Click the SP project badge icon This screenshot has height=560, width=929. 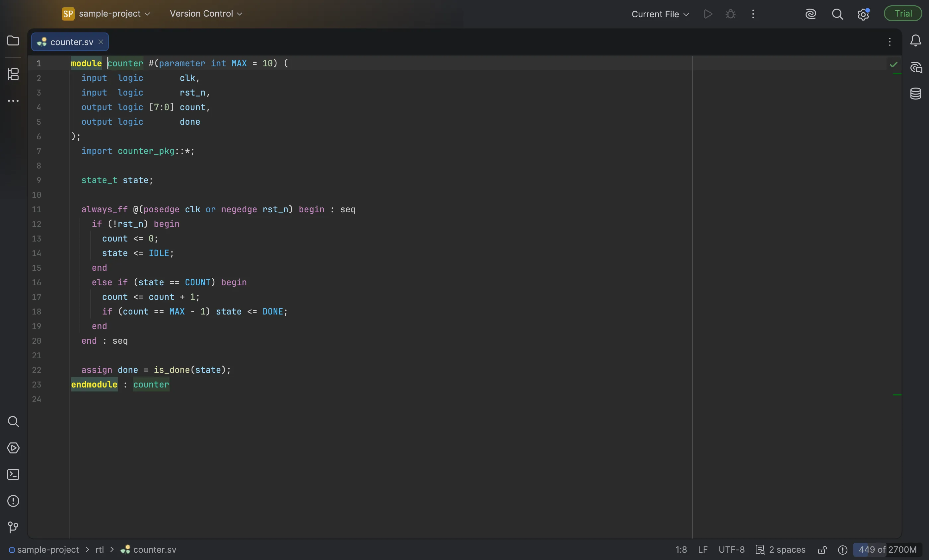68,14
